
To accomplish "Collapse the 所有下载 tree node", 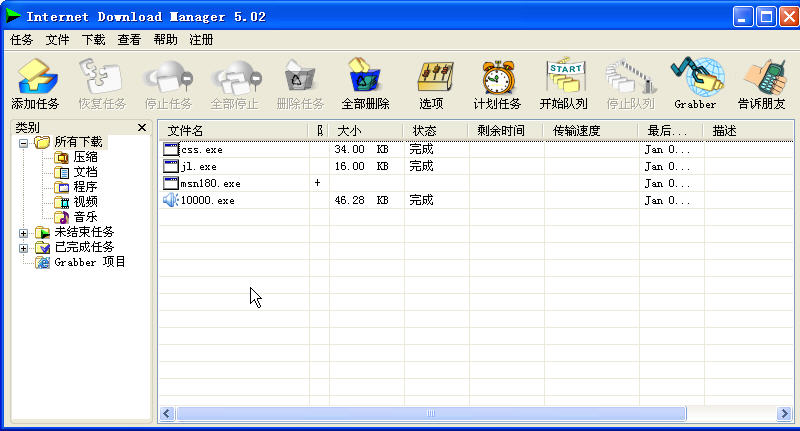I will point(23,143).
